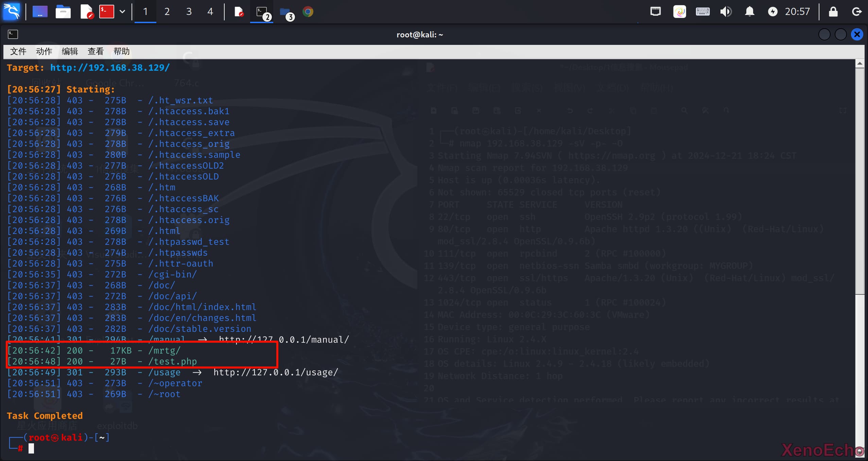Click the lock screen padlock icon

click(x=833, y=12)
